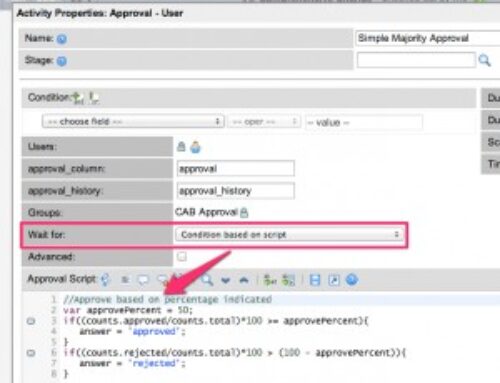Viewport: 500px width, 383px height.
Task: Find next occurrence using down arrow icon
Action: click(x=226, y=280)
